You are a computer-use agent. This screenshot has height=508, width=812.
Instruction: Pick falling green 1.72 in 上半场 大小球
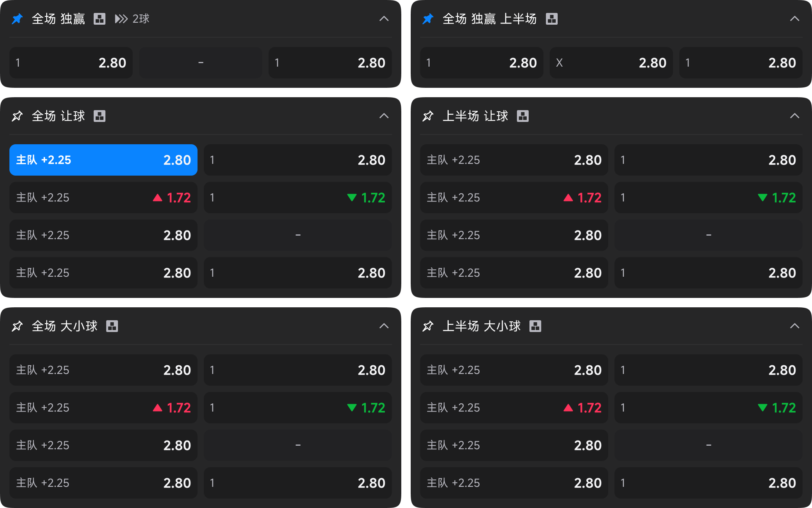click(x=709, y=408)
